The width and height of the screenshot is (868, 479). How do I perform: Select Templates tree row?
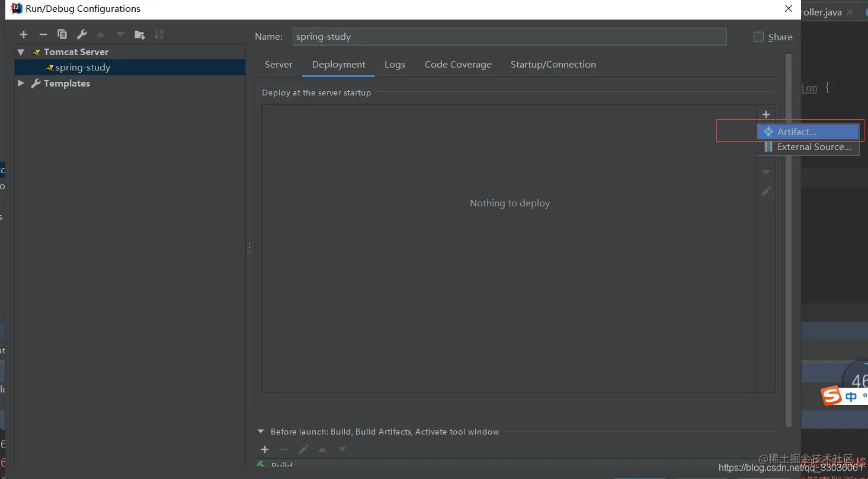pyautogui.click(x=130, y=83)
